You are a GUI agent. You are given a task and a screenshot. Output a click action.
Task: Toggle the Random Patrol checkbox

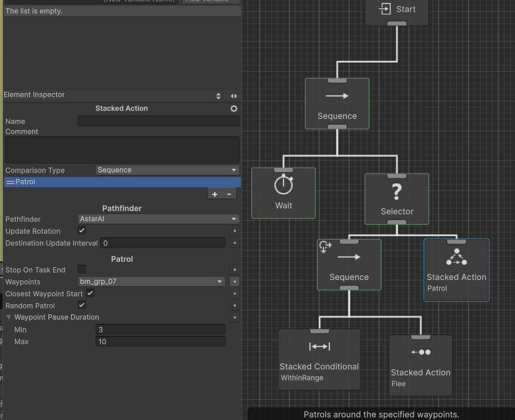[82, 305]
